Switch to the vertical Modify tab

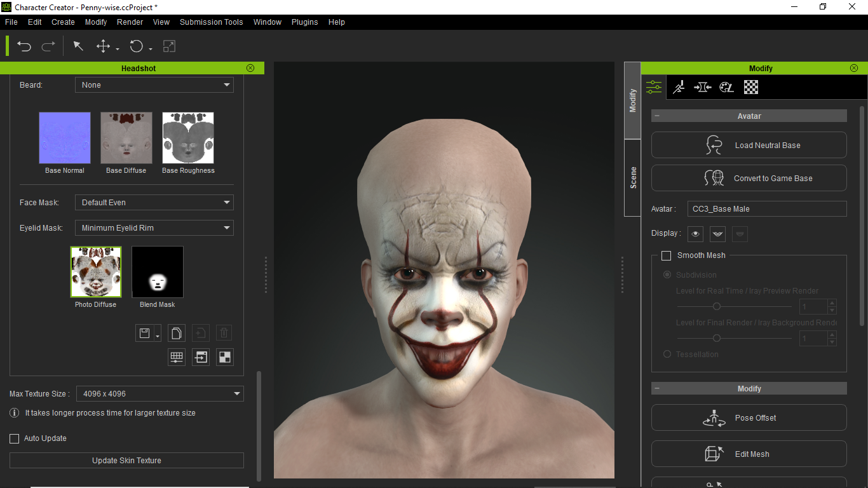tap(633, 100)
